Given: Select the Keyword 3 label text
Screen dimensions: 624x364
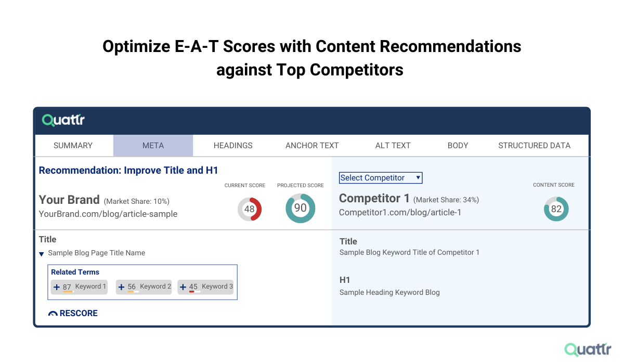Looking at the screenshot, I should tap(217, 287).
